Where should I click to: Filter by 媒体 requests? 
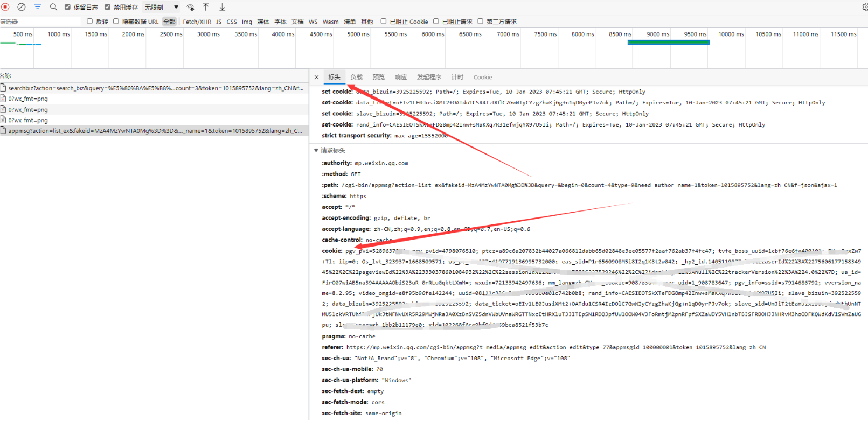click(263, 22)
